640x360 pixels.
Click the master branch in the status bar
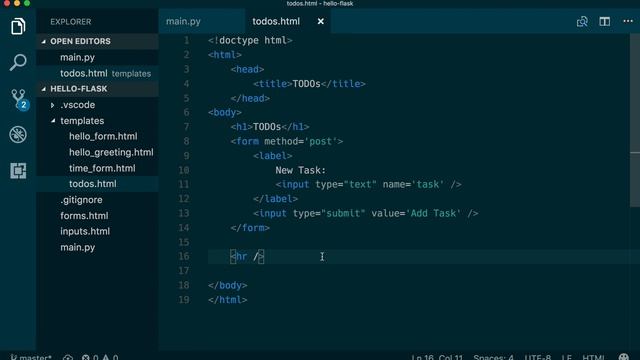(x=31, y=357)
